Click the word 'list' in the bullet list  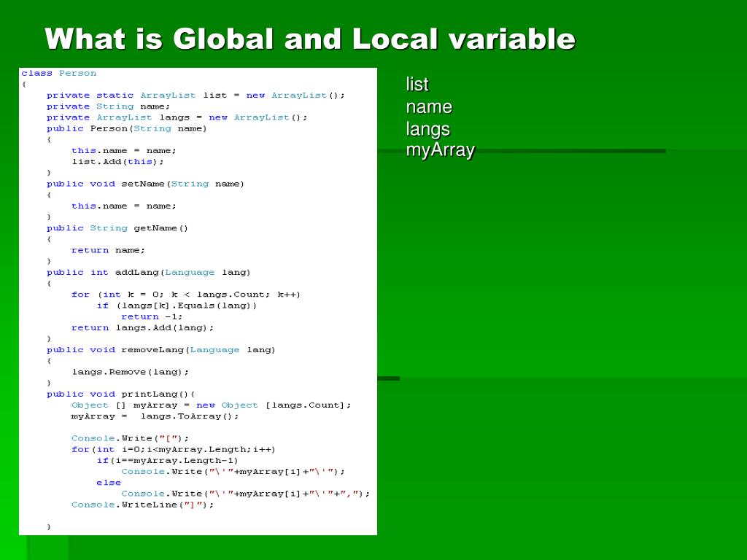[417, 85]
